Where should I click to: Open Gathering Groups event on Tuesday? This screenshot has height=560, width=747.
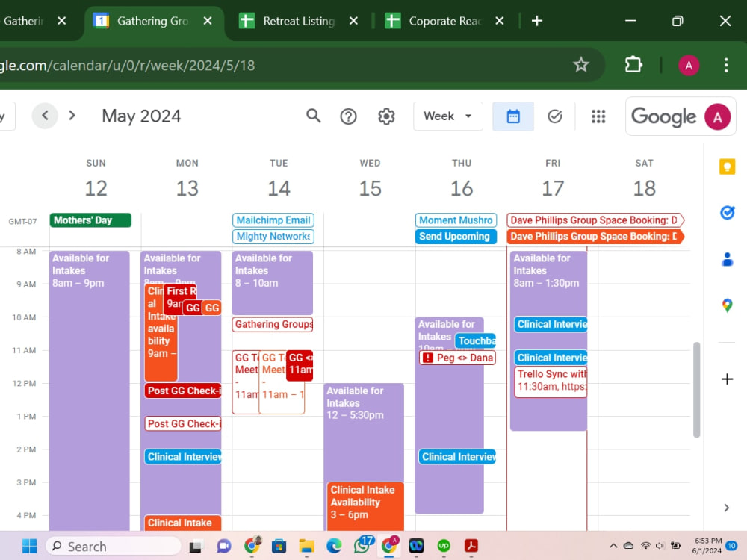(273, 324)
